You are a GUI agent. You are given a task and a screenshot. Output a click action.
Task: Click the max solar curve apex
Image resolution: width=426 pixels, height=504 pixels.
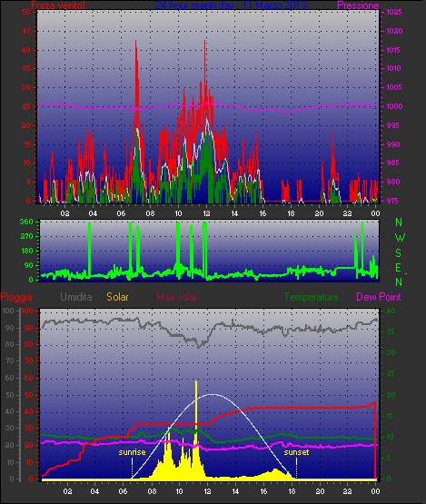[213, 394]
